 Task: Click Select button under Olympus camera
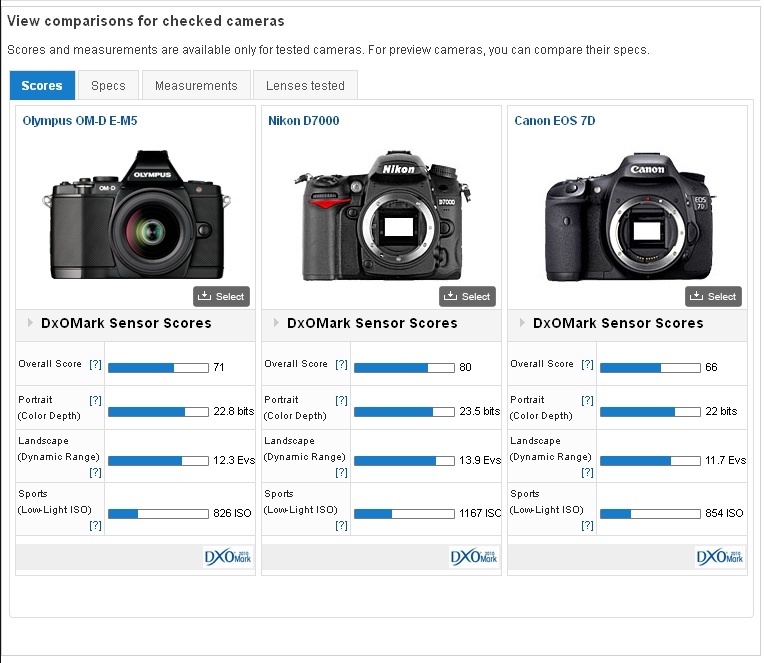pyautogui.click(x=221, y=296)
